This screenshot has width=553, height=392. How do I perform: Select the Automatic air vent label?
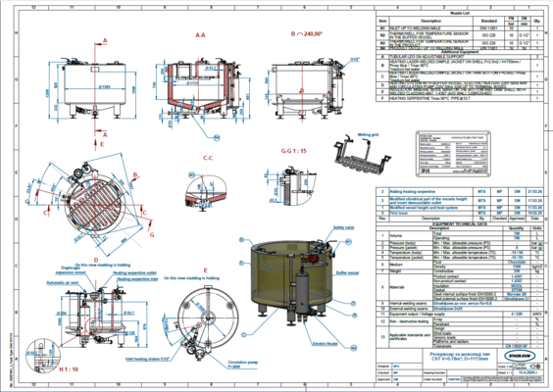tap(63, 282)
